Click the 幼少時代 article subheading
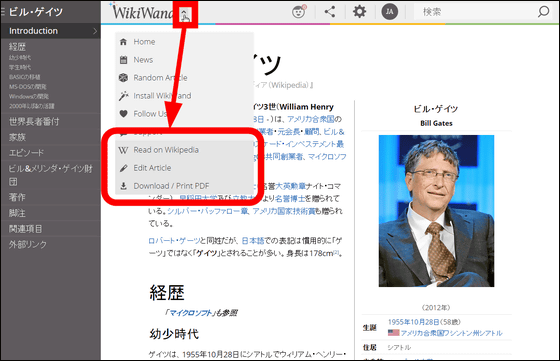This screenshot has height=361, width=560. [x=174, y=334]
